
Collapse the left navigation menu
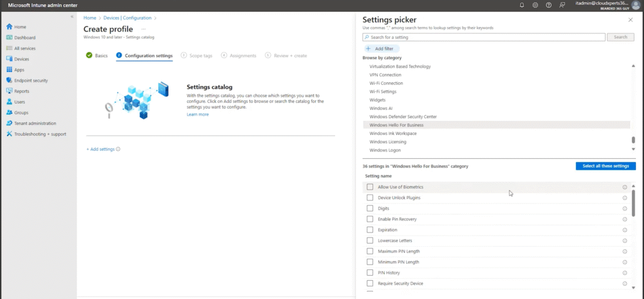pos(72,16)
